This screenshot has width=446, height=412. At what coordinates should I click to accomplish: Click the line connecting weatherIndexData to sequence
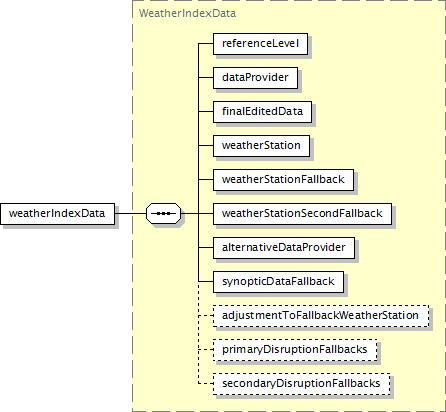(x=131, y=213)
